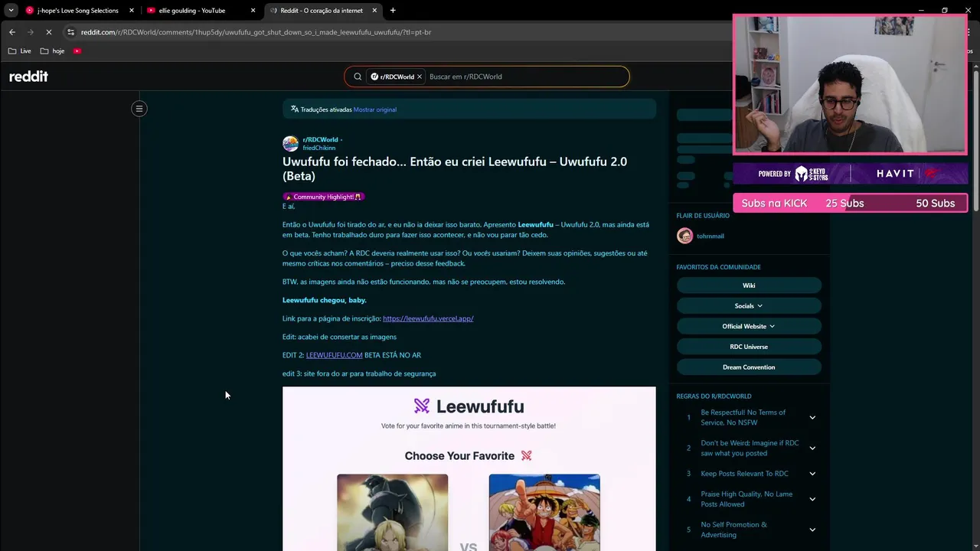Select the Fullmetal Alchemist poster
The width and height of the screenshot is (980, 551).
(x=392, y=512)
